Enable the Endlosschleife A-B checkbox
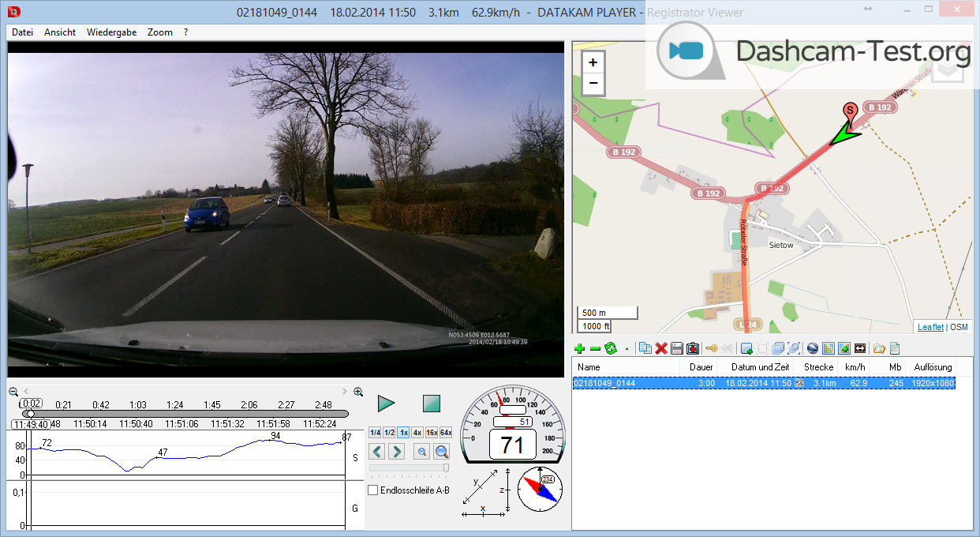This screenshot has width=980, height=537. coord(373,490)
